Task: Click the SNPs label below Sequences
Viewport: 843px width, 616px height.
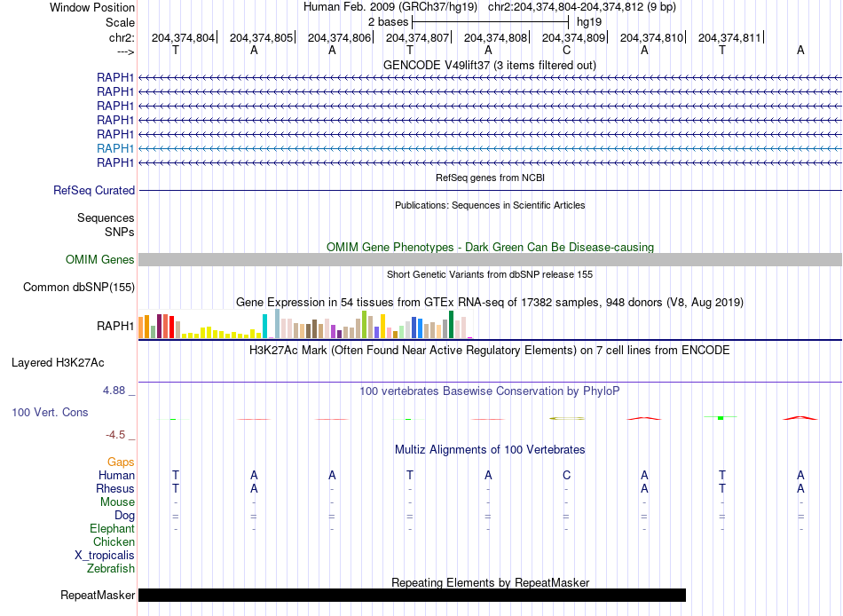Action: tap(120, 232)
